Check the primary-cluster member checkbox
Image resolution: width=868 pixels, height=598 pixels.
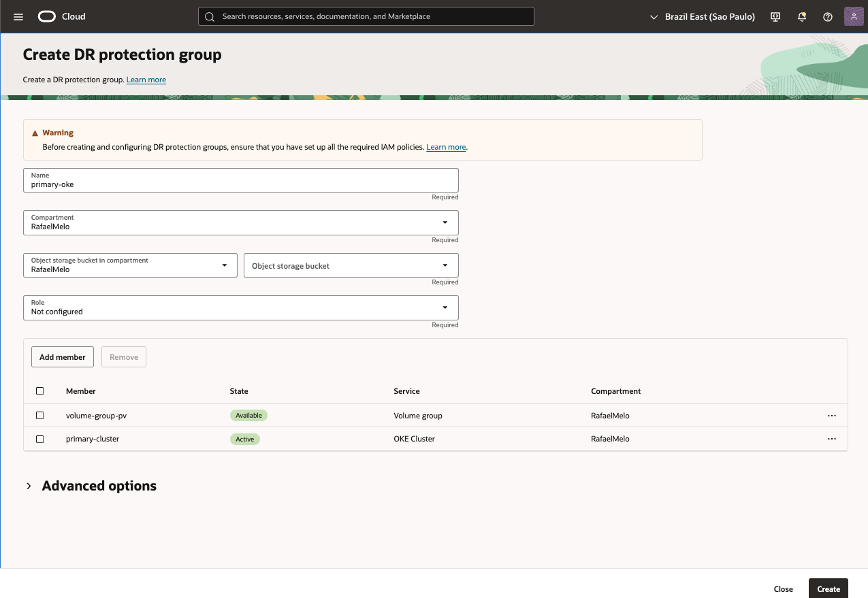pos(39,439)
